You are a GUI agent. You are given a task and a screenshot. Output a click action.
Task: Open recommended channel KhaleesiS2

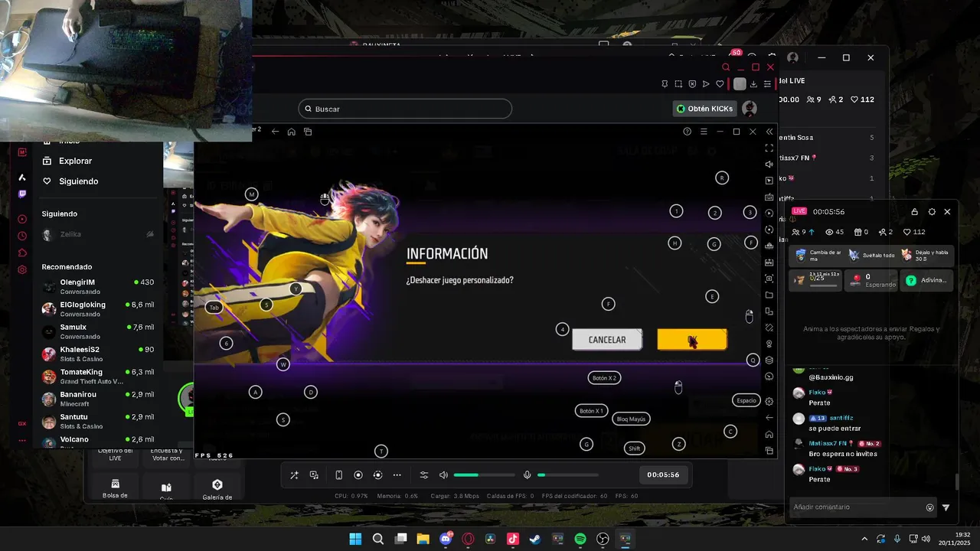click(98, 354)
